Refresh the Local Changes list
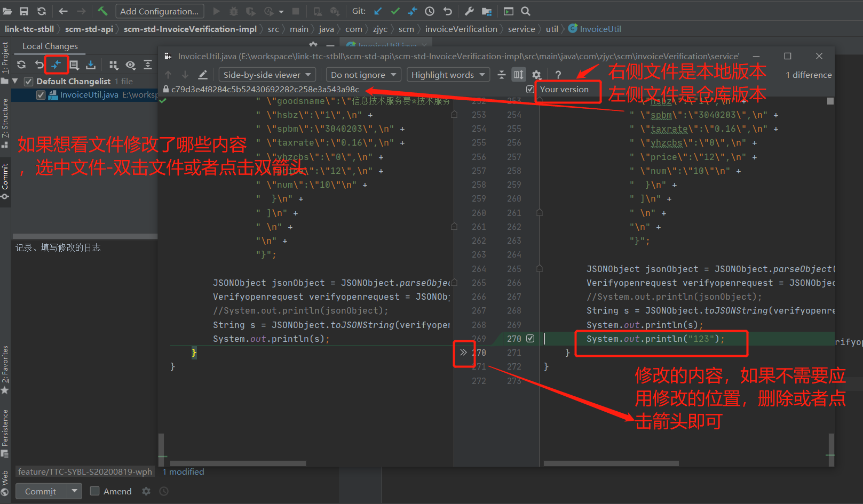This screenshot has height=504, width=863. (x=21, y=65)
